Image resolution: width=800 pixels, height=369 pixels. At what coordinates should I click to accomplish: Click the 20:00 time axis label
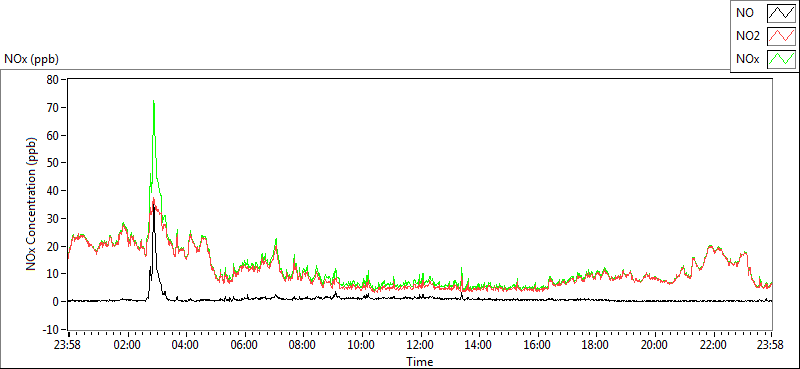[655, 344]
